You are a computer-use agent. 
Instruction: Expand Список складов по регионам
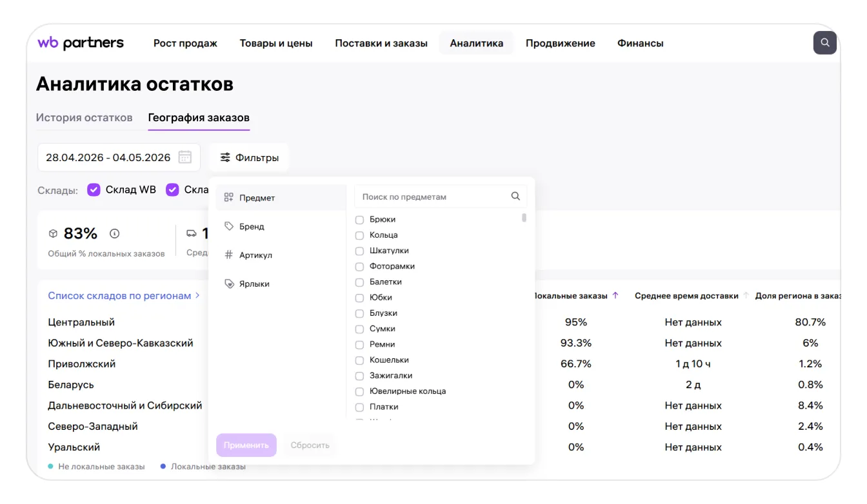pyautogui.click(x=124, y=296)
